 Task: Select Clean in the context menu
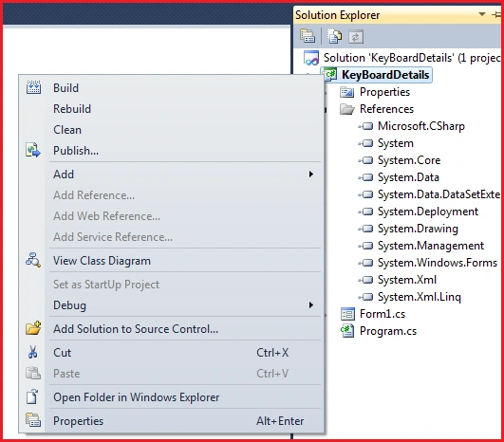67,129
